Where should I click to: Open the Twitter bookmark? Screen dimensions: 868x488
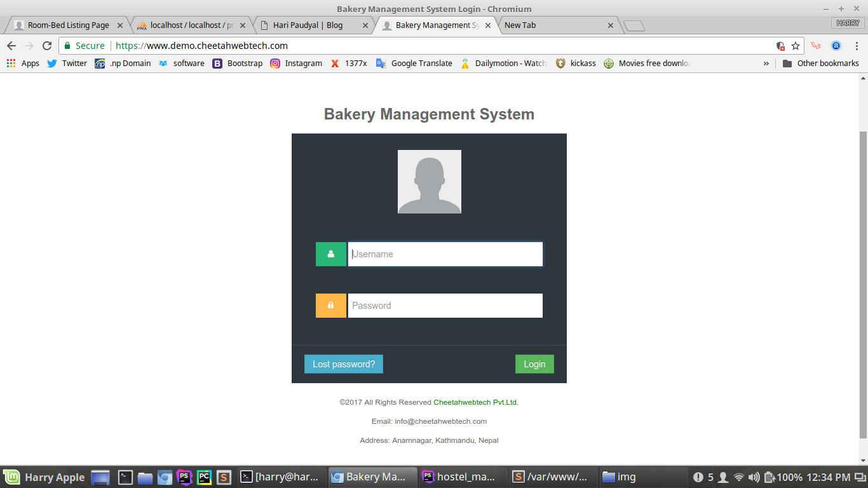(67, 63)
